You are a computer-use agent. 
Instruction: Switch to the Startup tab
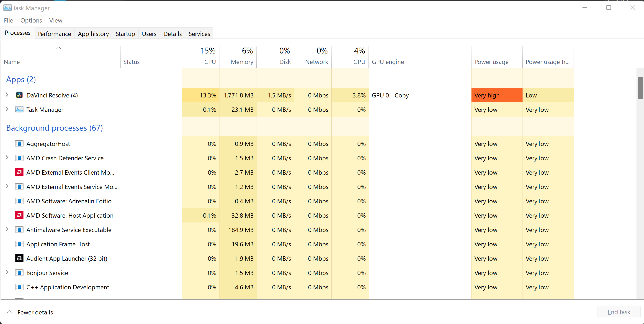pyautogui.click(x=125, y=34)
